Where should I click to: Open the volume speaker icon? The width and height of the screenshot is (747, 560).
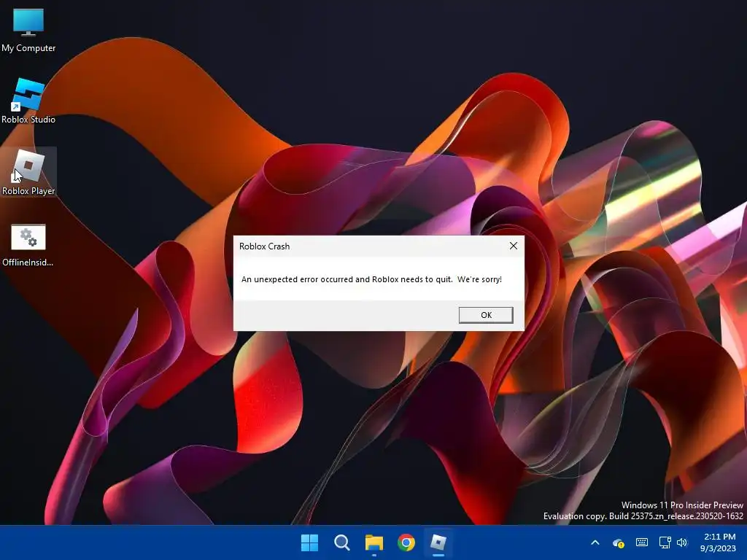pyautogui.click(x=682, y=542)
